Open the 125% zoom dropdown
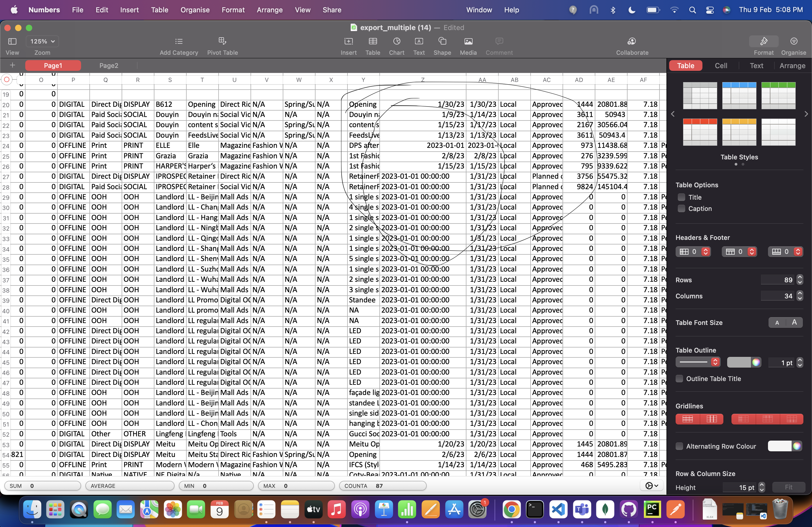The image size is (812, 527). [42, 41]
